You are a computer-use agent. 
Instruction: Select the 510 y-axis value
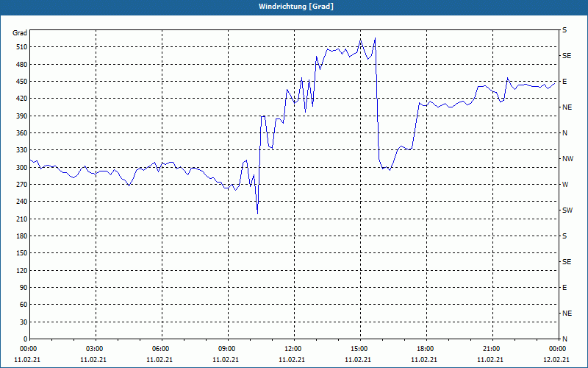coord(22,47)
